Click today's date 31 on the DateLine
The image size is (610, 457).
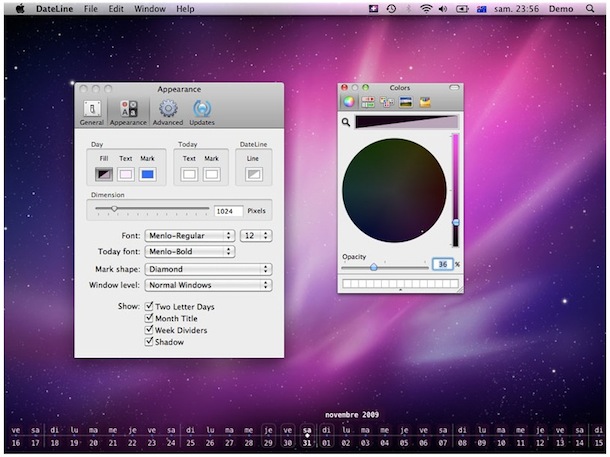[x=307, y=443]
